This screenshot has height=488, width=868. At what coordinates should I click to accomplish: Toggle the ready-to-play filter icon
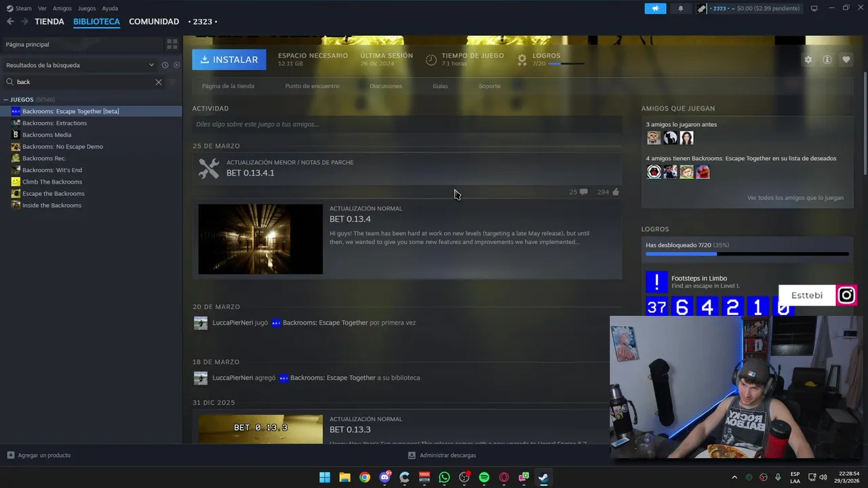pyautogui.click(x=176, y=65)
